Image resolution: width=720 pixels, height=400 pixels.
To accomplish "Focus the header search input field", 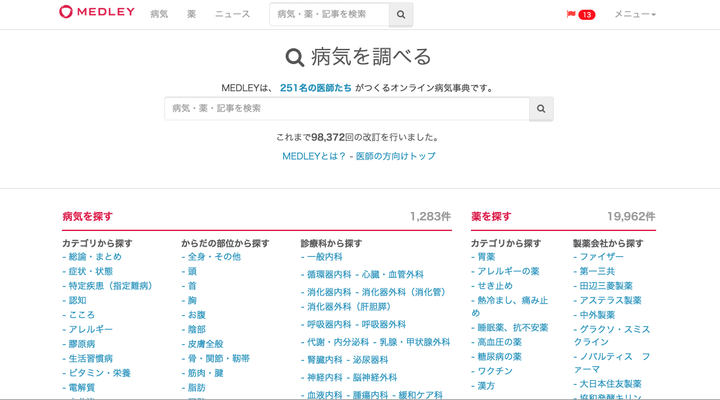I will pyautogui.click(x=329, y=14).
